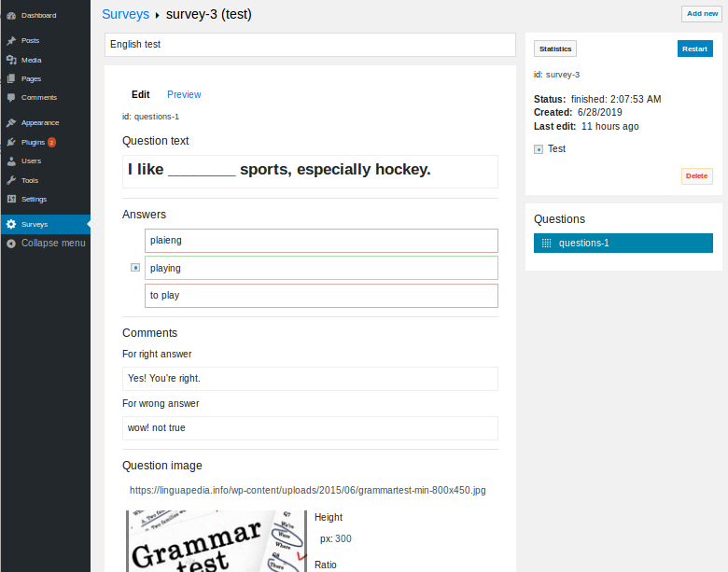This screenshot has width=728, height=572.
Task: Click the Add new button
Action: coord(702,14)
